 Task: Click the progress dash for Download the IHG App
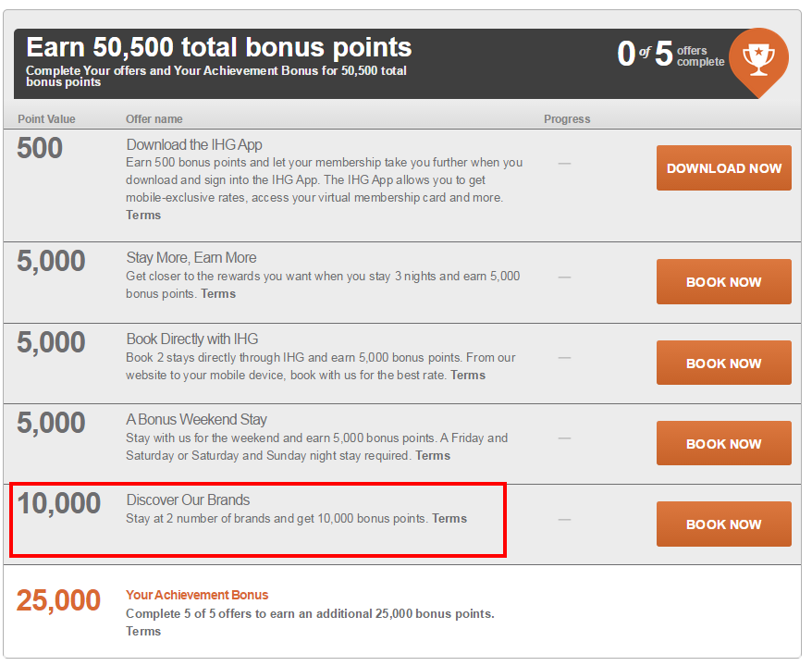click(x=564, y=163)
